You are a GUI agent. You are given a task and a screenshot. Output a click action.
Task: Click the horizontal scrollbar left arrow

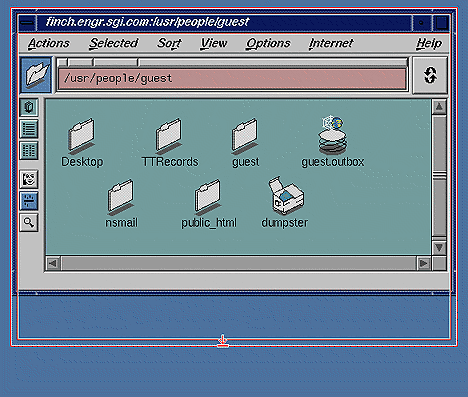53,263
